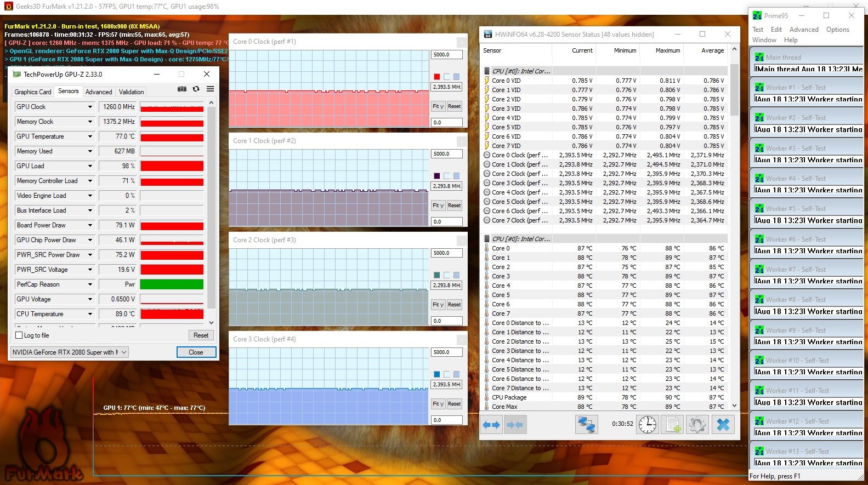Open the Validation tab
868x485 pixels.
(x=132, y=92)
